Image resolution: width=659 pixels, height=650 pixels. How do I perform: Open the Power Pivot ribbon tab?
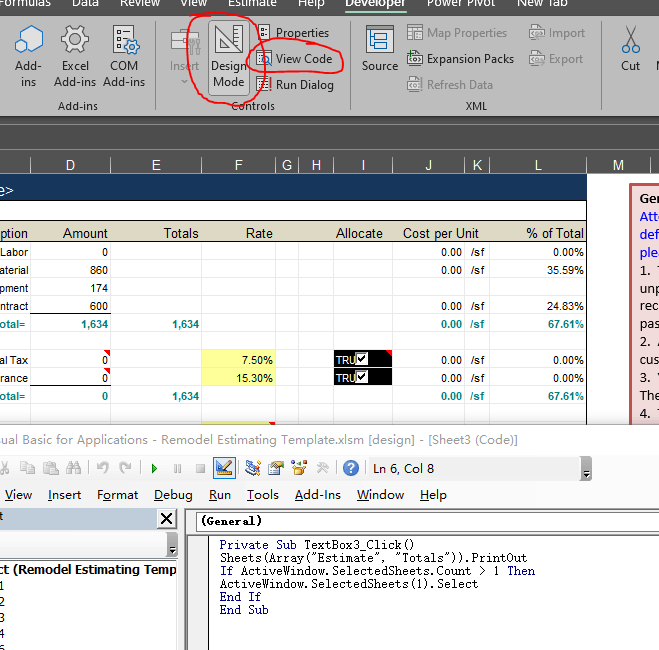(x=461, y=3)
